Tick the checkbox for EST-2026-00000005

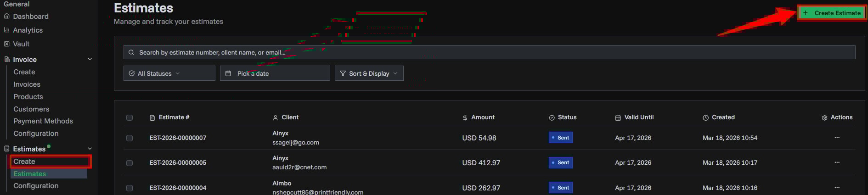tap(130, 163)
